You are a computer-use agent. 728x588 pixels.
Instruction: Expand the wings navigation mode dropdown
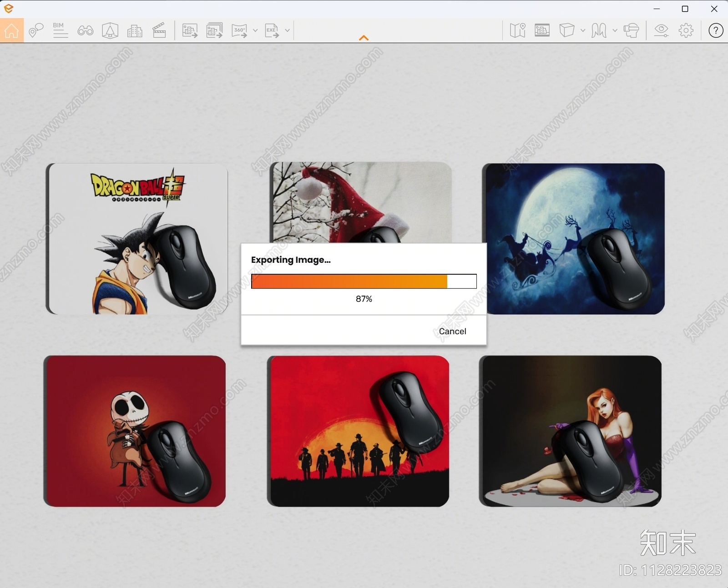(x=615, y=30)
